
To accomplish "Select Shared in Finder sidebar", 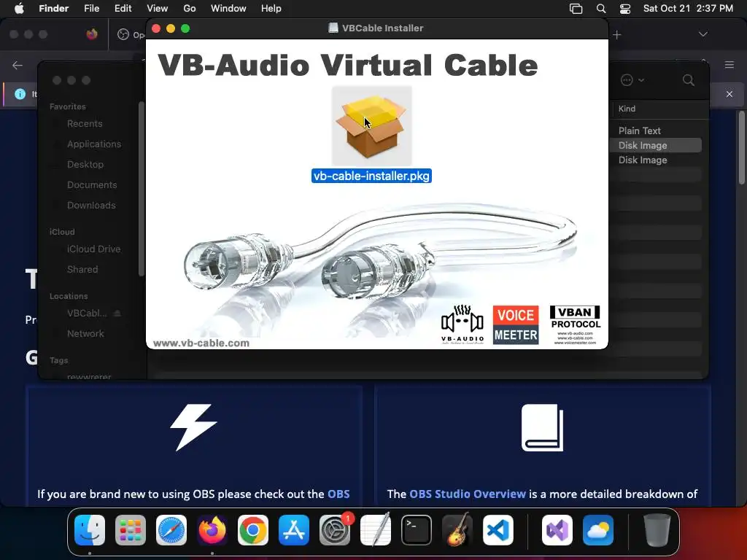I will click(82, 270).
